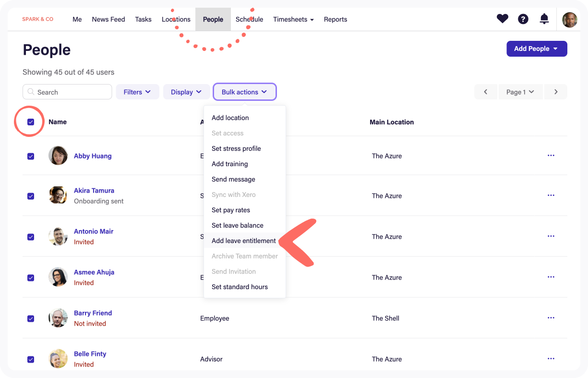Viewport: 588px width, 378px height.
Task: Uncheck Akira Tamura's row checkbox
Action: coord(31,196)
